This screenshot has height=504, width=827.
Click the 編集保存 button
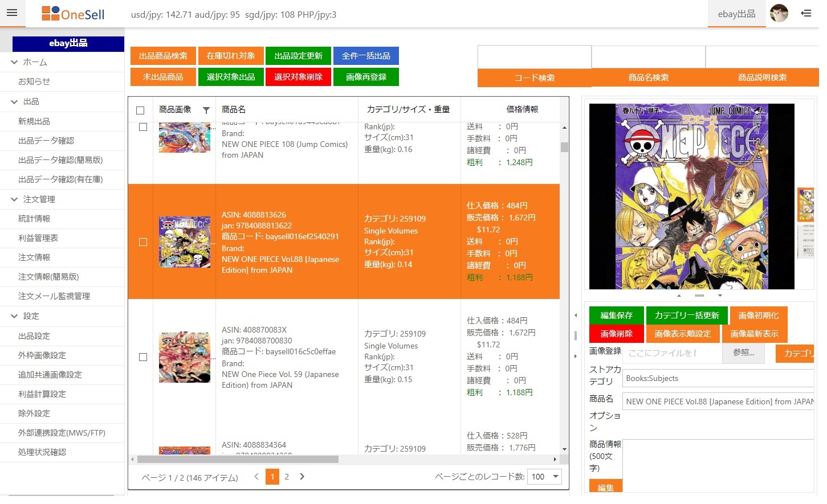[x=616, y=315]
